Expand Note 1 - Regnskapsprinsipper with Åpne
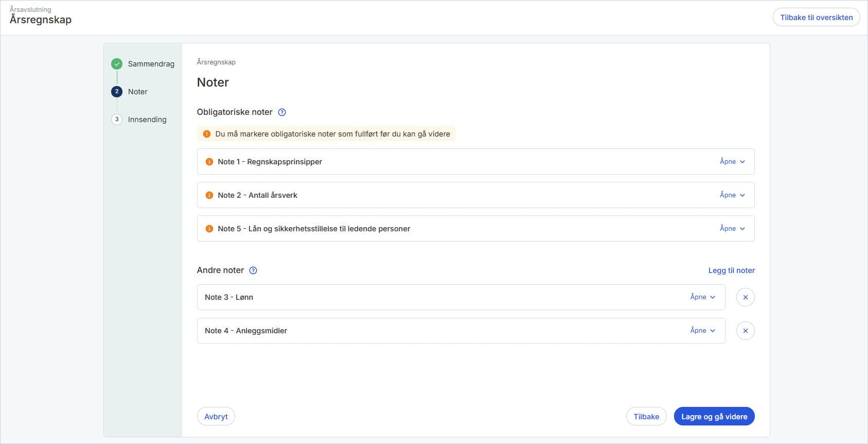Screen dimensions: 868x444 [732, 162]
